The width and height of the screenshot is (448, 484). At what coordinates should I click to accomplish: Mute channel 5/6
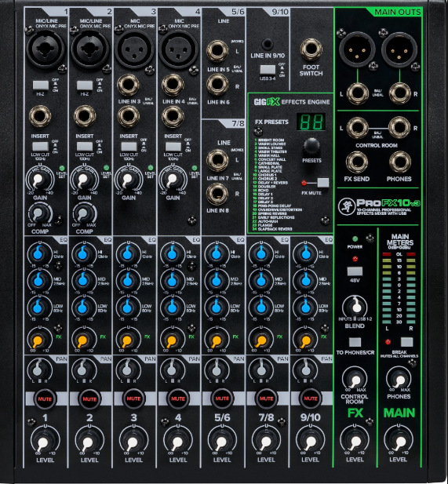222,398
